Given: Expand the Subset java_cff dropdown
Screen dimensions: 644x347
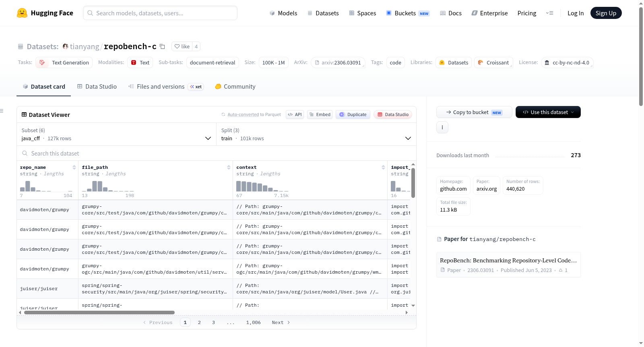Looking at the screenshot, I should click(116, 134).
